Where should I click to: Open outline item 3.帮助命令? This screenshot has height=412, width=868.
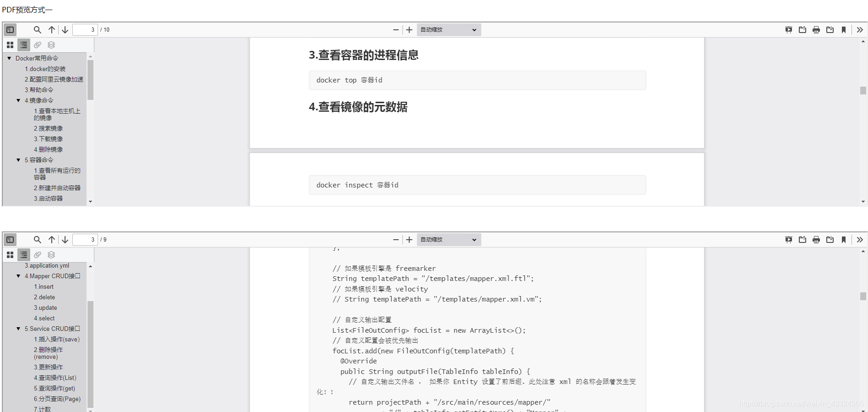[39, 90]
